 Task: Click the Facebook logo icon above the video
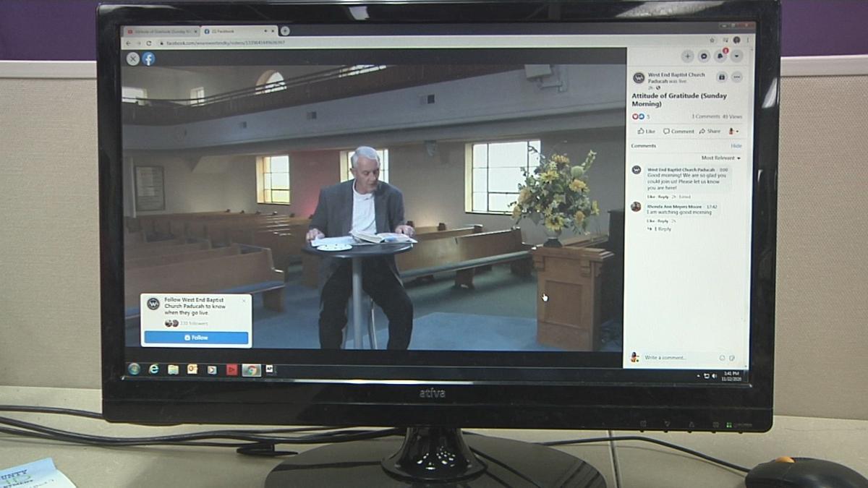pyautogui.click(x=148, y=59)
